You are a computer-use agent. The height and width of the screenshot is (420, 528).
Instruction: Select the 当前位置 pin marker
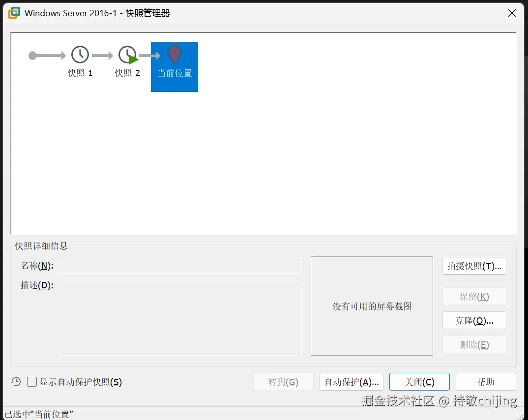tap(175, 55)
